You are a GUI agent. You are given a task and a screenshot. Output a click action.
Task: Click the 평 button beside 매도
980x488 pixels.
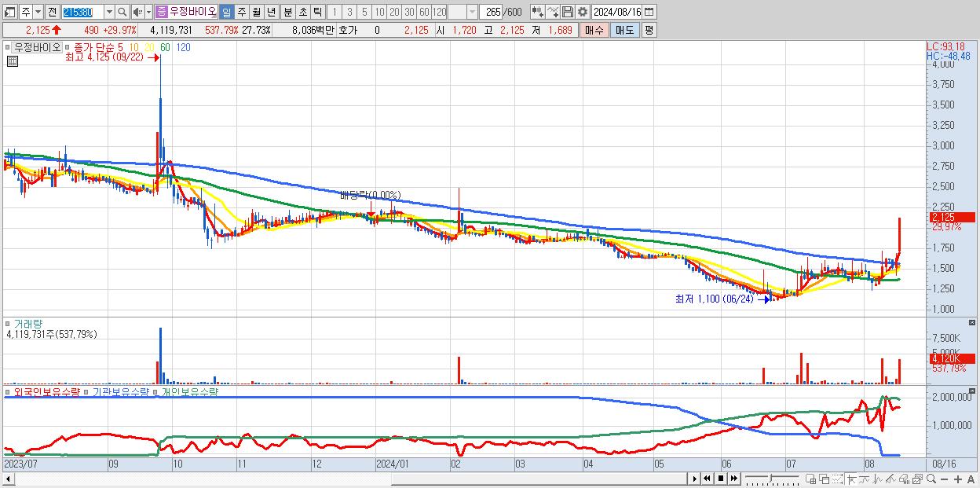[649, 30]
